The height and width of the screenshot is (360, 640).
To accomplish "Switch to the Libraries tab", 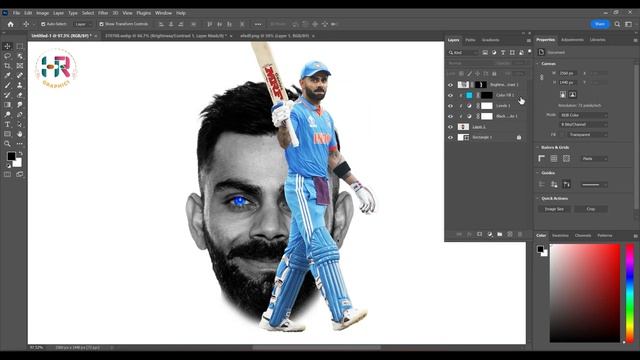I will coord(598,40).
